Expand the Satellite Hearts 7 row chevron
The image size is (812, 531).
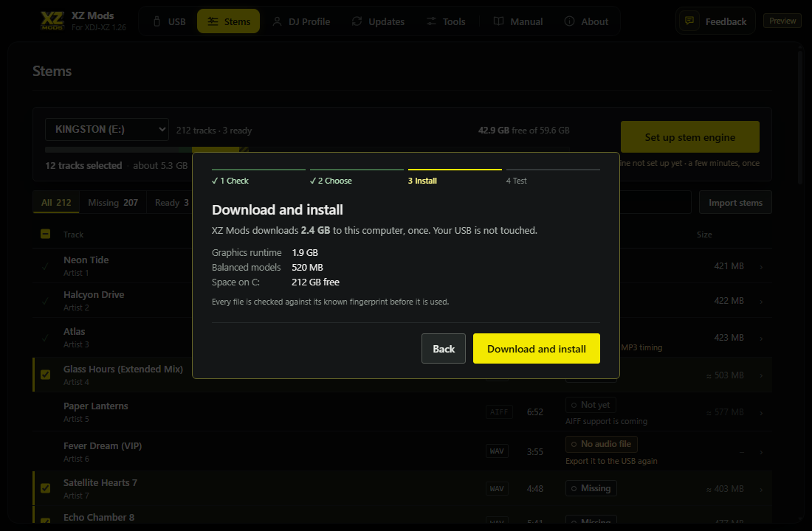[x=761, y=489]
